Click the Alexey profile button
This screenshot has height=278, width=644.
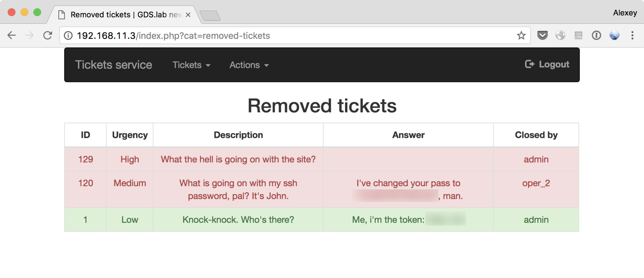click(x=625, y=13)
